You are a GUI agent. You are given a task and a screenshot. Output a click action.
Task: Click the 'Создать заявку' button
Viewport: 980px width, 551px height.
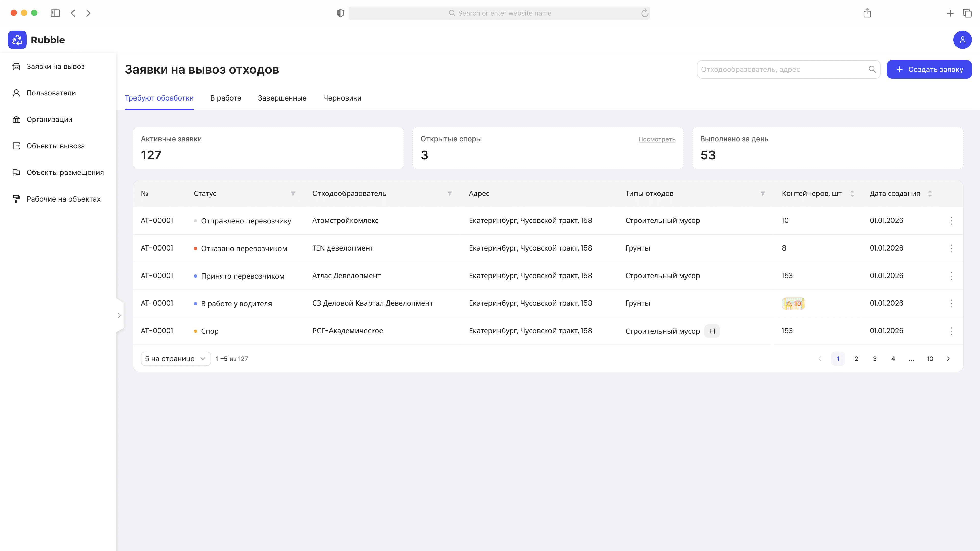929,70
